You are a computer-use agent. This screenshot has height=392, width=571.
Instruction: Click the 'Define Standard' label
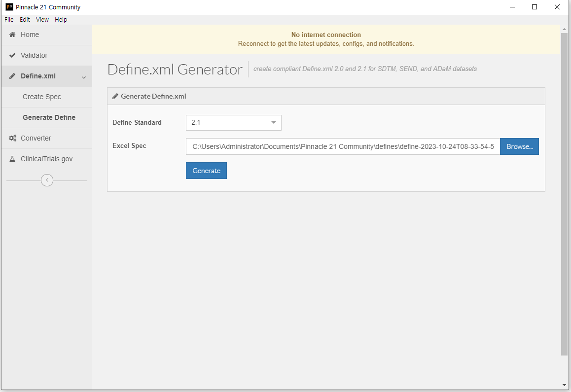point(137,123)
